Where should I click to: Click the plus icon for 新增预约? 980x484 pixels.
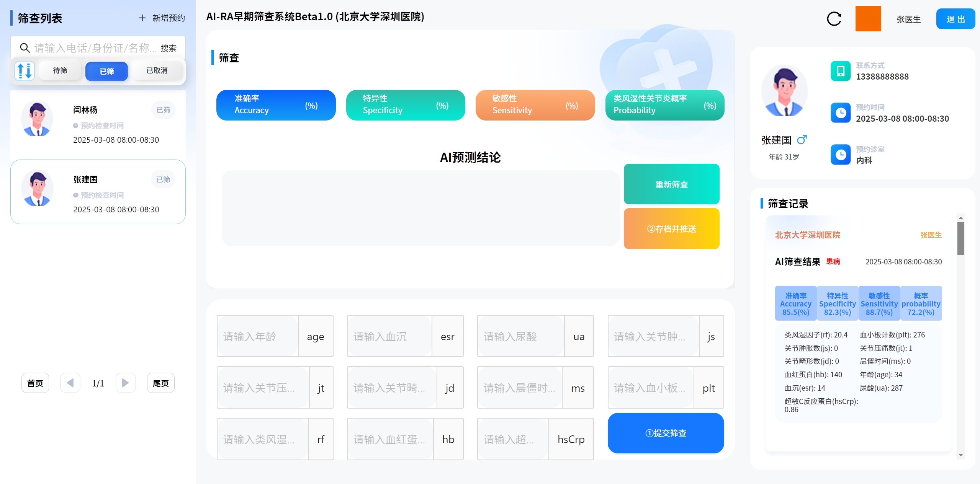[142, 18]
